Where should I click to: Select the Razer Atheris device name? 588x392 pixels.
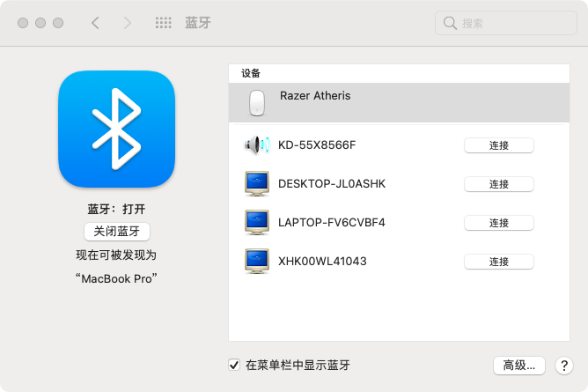point(315,96)
